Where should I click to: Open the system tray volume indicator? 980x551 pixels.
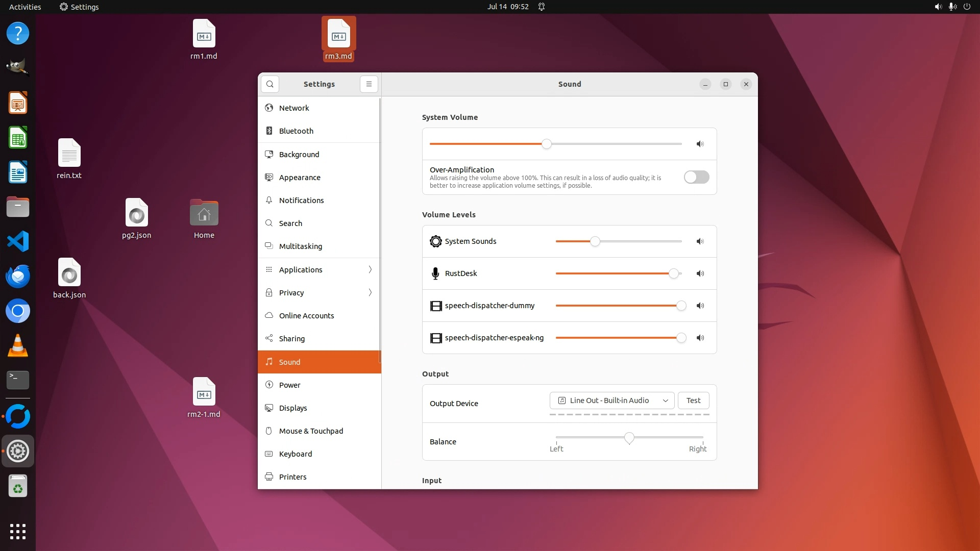point(938,7)
